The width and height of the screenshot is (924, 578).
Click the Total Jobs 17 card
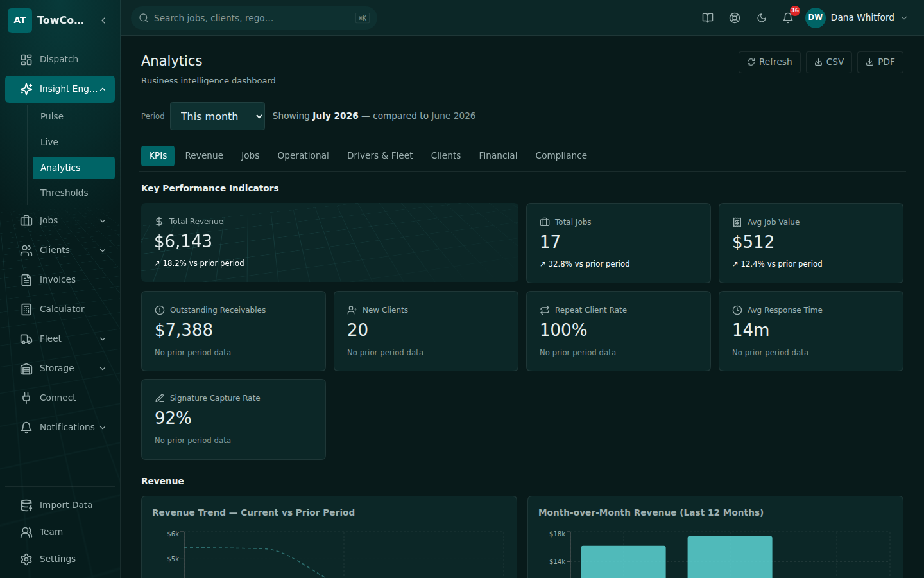coord(619,243)
